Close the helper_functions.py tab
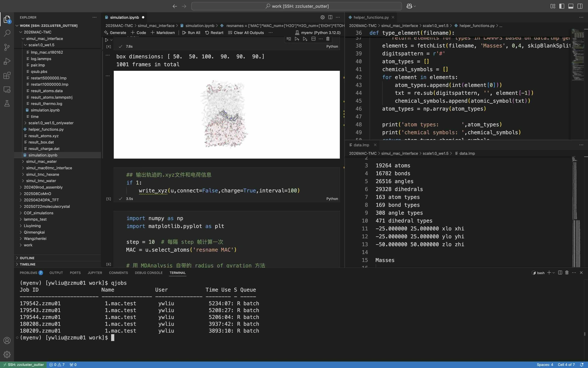This screenshot has height=368, width=588. click(x=393, y=17)
